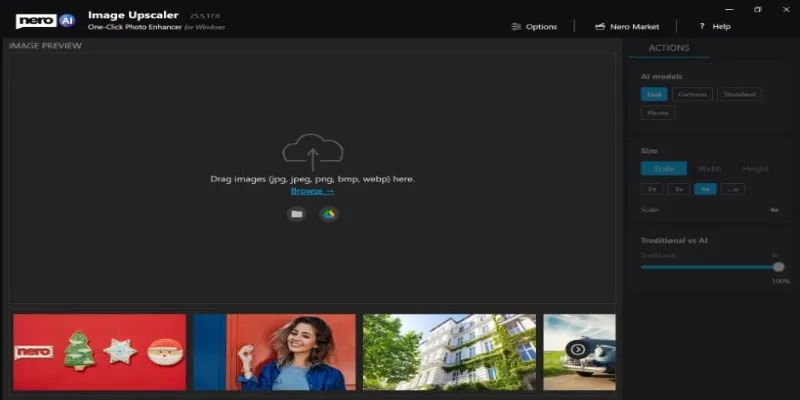Open local folder to import images
This screenshot has width=800, height=400.
(x=296, y=214)
